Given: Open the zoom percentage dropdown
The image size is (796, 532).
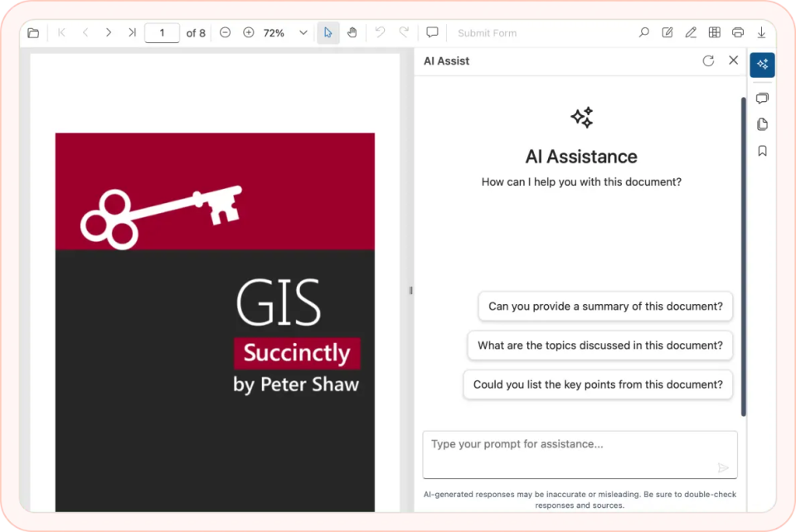Looking at the screenshot, I should pos(302,32).
